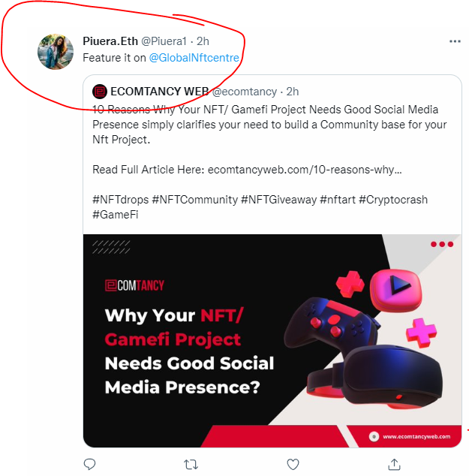Open the ecomtancyweb.com article link
This screenshot has width=469, height=476.
(305, 170)
